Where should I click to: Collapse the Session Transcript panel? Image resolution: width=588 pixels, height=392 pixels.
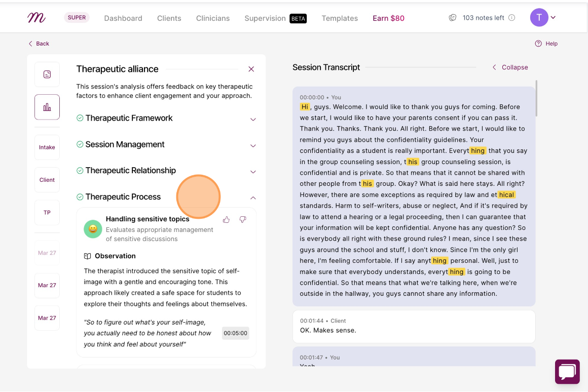point(510,67)
